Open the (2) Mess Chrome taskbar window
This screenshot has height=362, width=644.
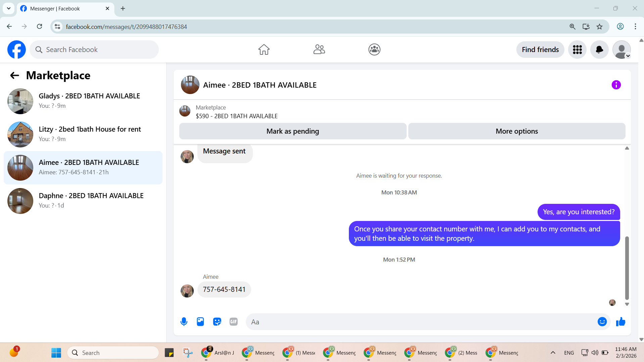(x=461, y=353)
